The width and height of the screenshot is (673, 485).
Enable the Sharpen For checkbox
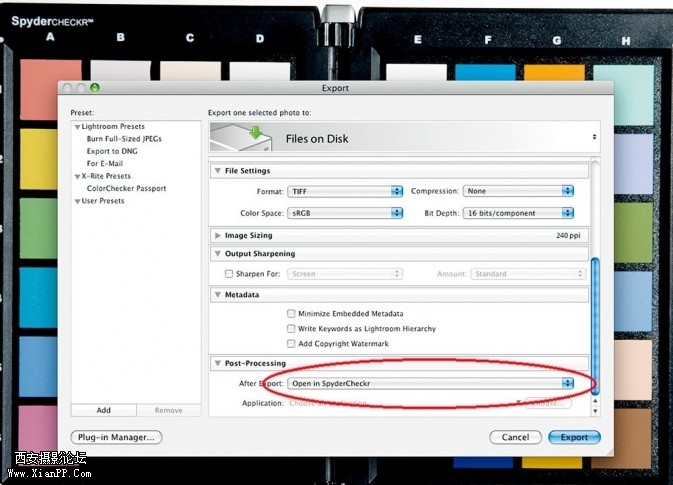tap(229, 273)
